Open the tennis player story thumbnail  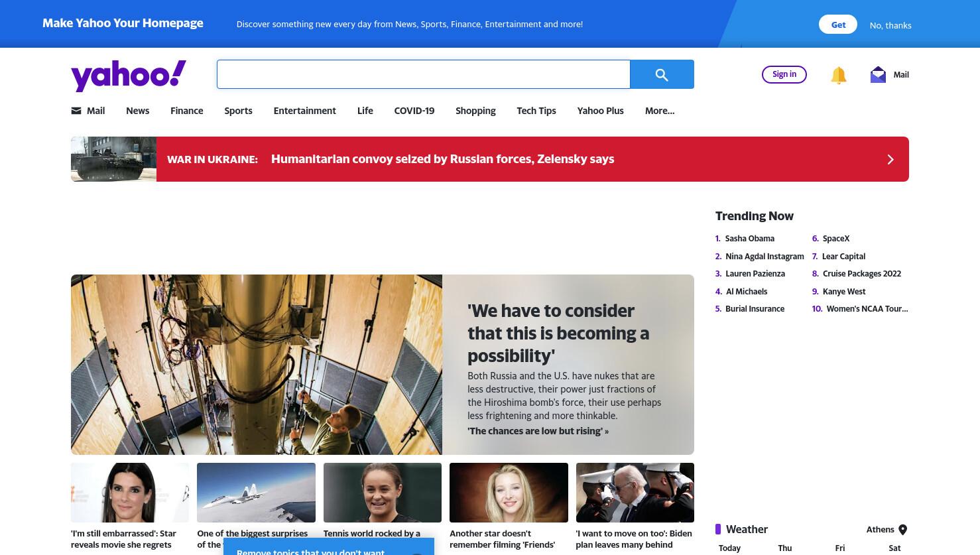[x=383, y=493]
